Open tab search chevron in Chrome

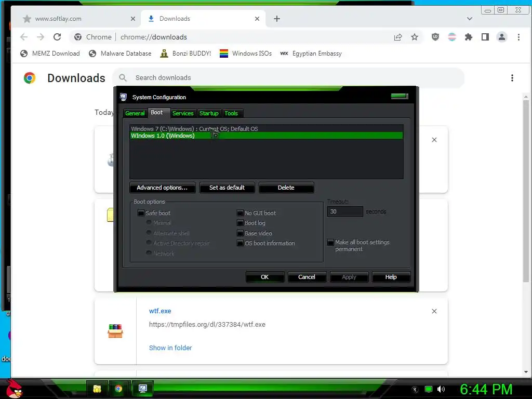click(x=470, y=19)
